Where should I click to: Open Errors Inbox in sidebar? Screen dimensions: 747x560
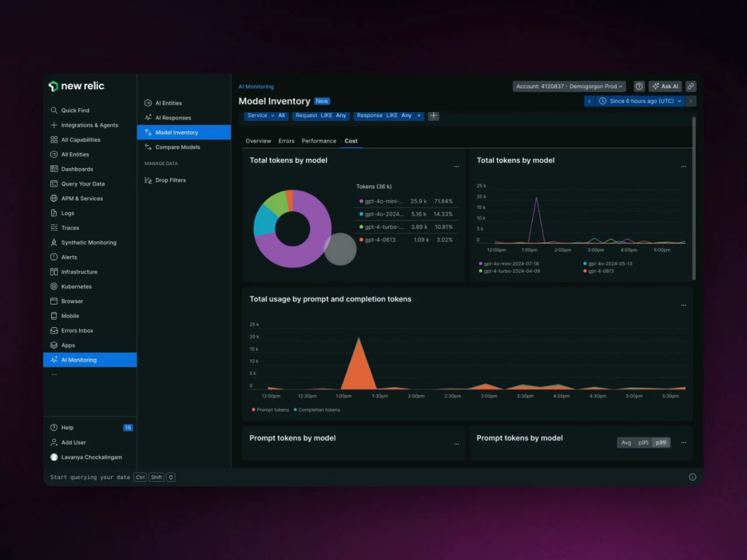click(x=77, y=331)
